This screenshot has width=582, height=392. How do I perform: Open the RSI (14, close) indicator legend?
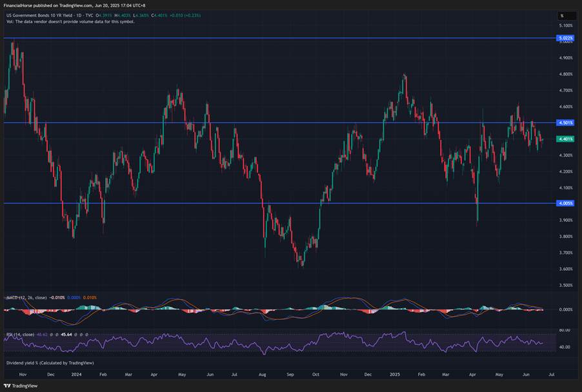pos(21,335)
